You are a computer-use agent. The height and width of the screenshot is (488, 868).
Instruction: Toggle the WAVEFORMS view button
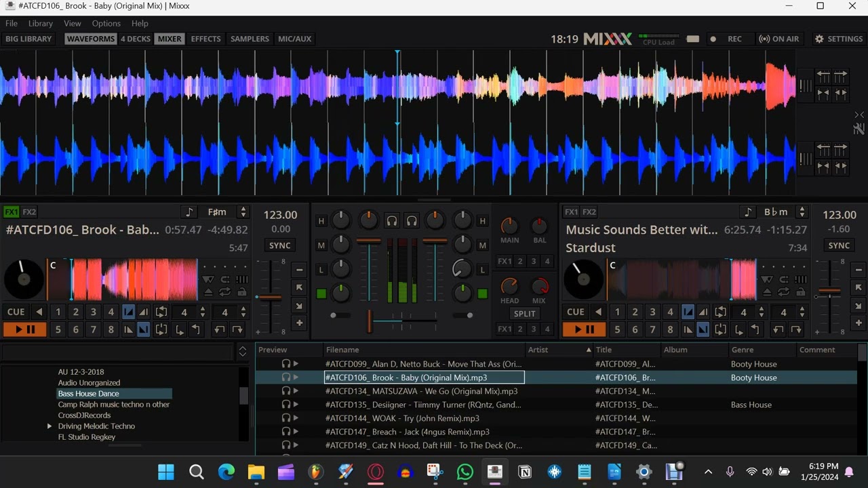91,39
